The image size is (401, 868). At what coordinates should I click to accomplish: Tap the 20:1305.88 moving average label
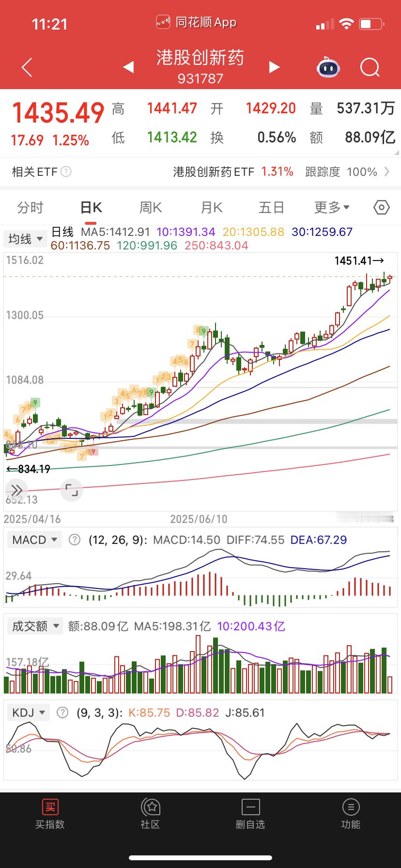[x=254, y=232]
